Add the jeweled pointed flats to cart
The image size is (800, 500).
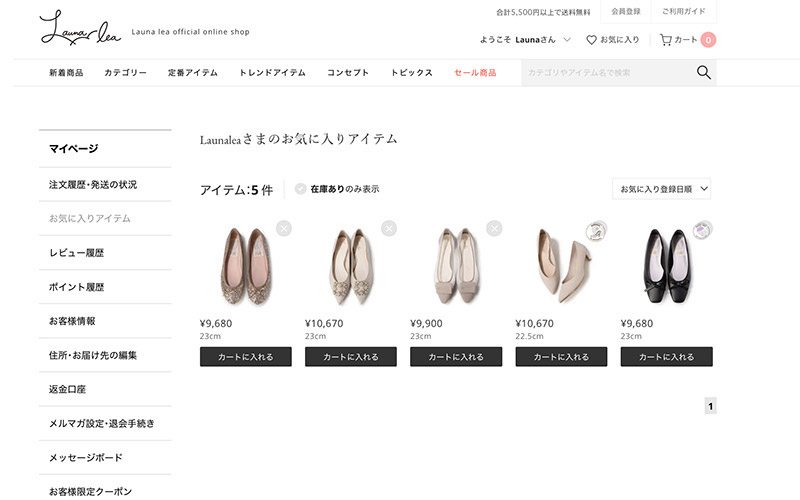[351, 357]
